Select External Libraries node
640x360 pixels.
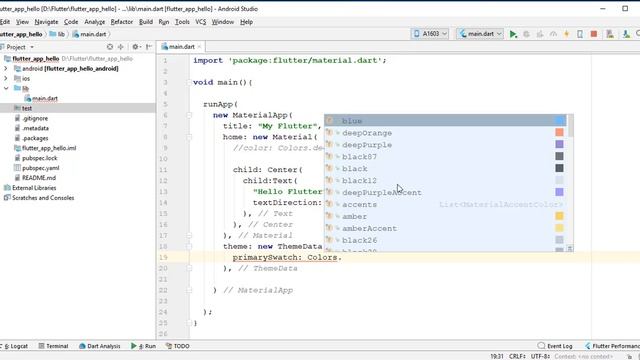point(30,188)
